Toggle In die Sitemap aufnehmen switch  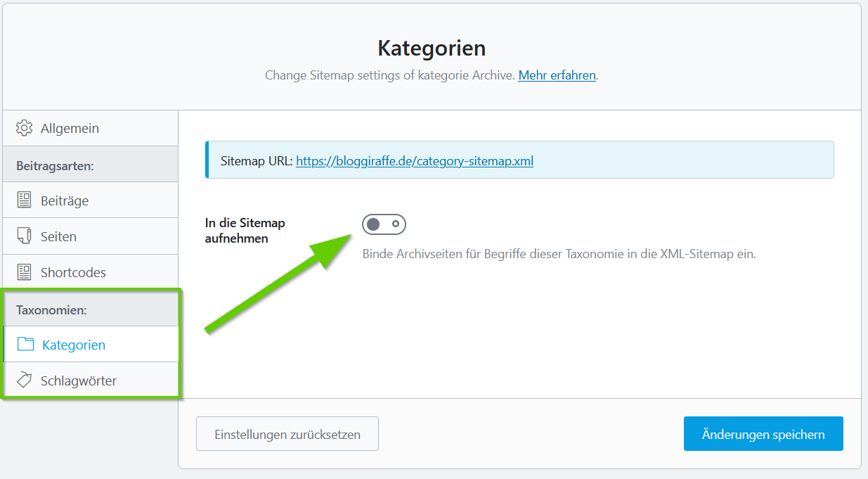pyautogui.click(x=384, y=224)
